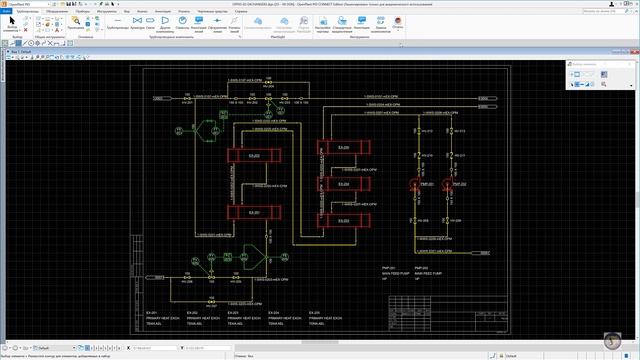This screenshot has height=360, width=640.
Task: Click the PlantSight synchronize cloud icon
Action: [x=258, y=20]
